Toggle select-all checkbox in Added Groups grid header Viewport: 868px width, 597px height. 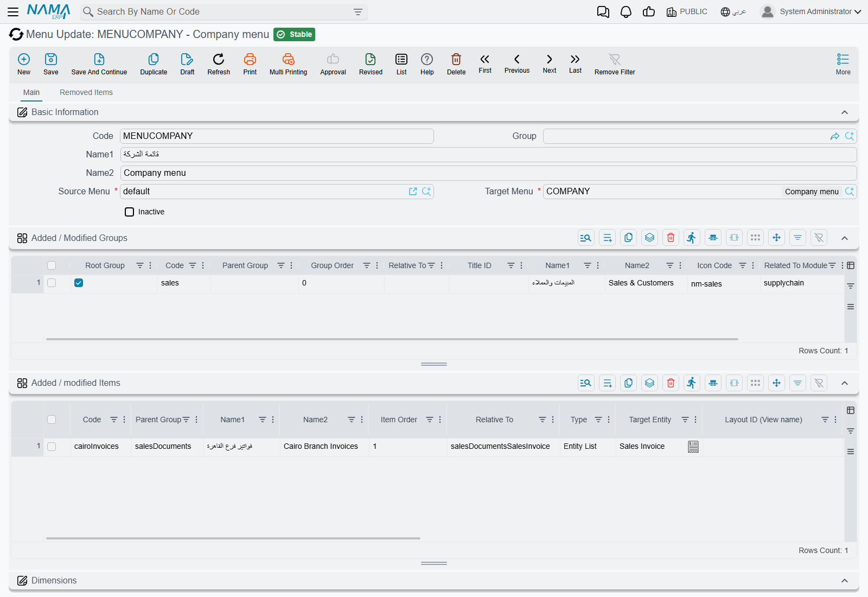coord(52,265)
